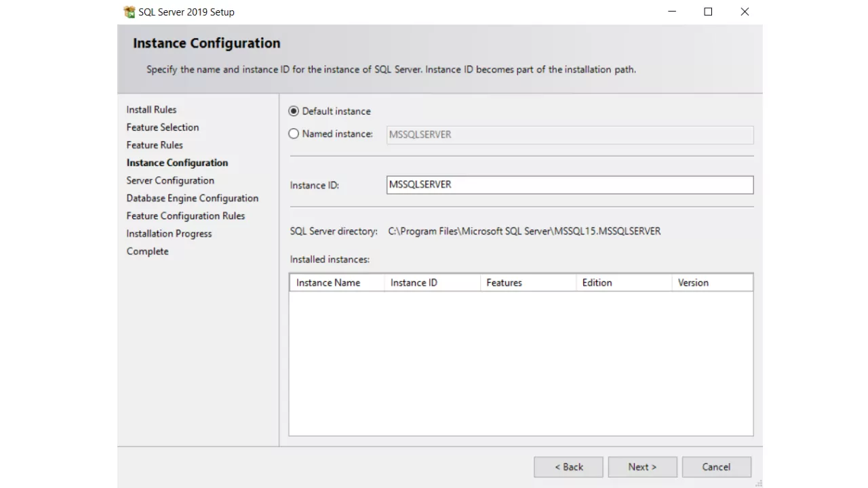Open Database Engine Configuration step
The width and height of the screenshot is (868, 488).
coord(193,198)
